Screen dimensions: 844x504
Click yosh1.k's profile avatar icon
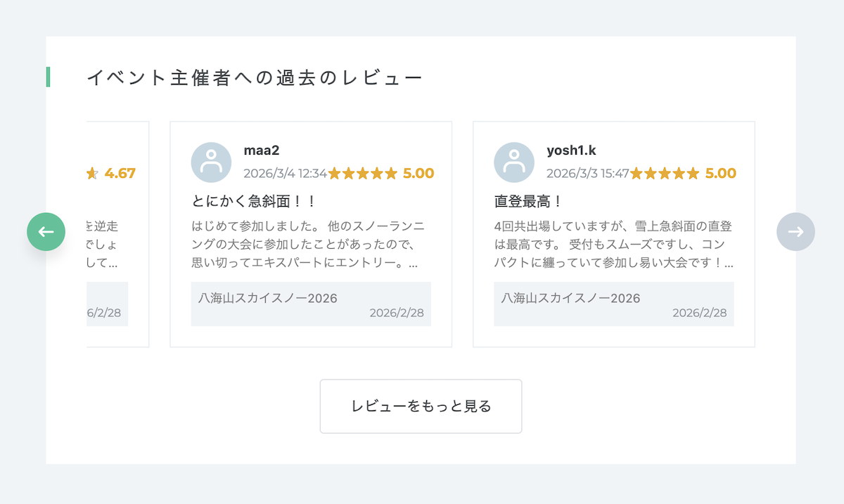click(514, 162)
